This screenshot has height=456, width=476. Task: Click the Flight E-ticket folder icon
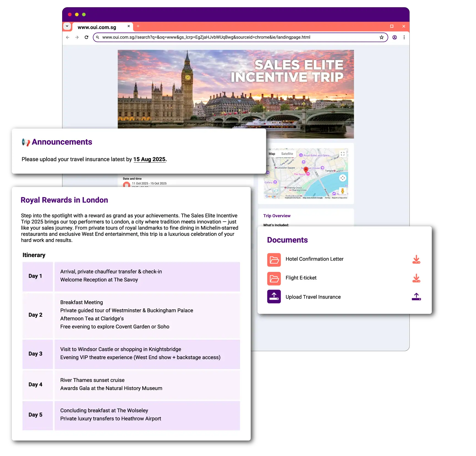click(x=274, y=278)
